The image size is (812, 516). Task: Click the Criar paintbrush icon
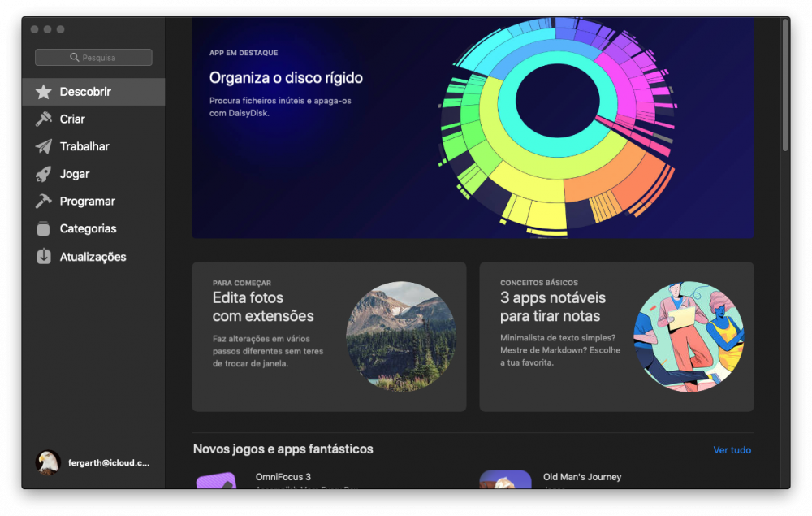coord(44,119)
